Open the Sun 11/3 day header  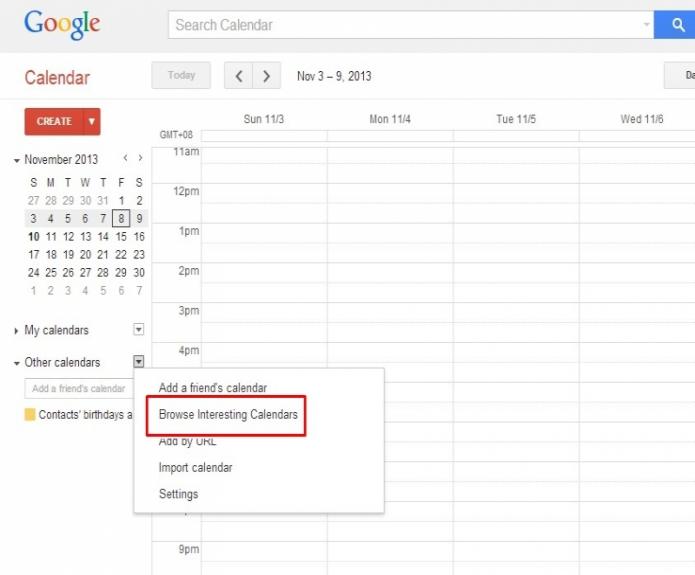coord(264,119)
